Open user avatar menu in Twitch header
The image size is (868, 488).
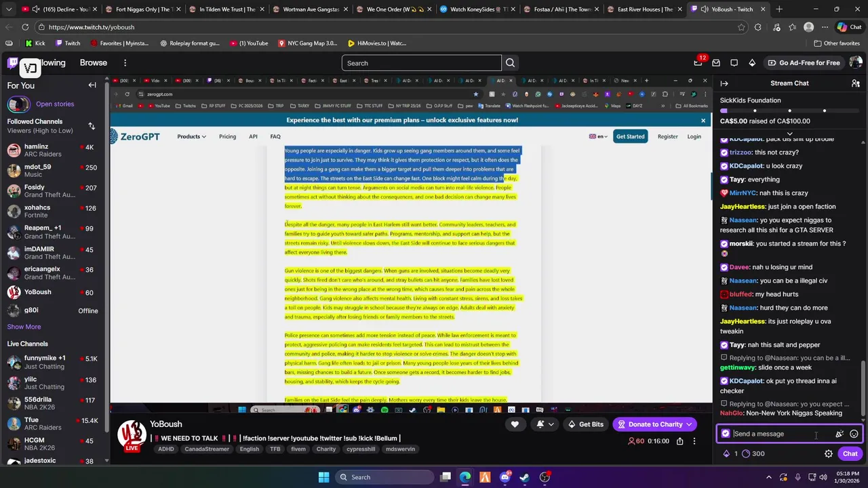[x=855, y=62]
